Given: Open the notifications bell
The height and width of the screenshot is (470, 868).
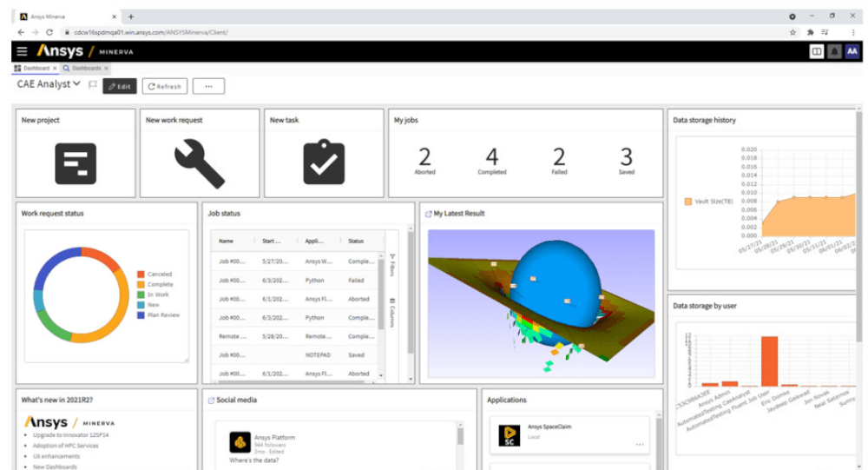Looking at the screenshot, I should (834, 51).
